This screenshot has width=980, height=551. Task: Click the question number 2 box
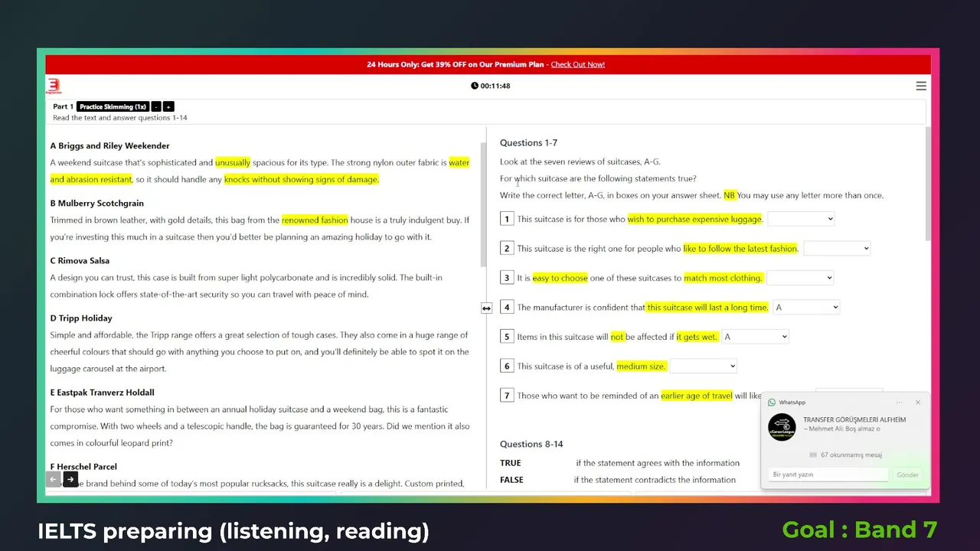click(506, 248)
